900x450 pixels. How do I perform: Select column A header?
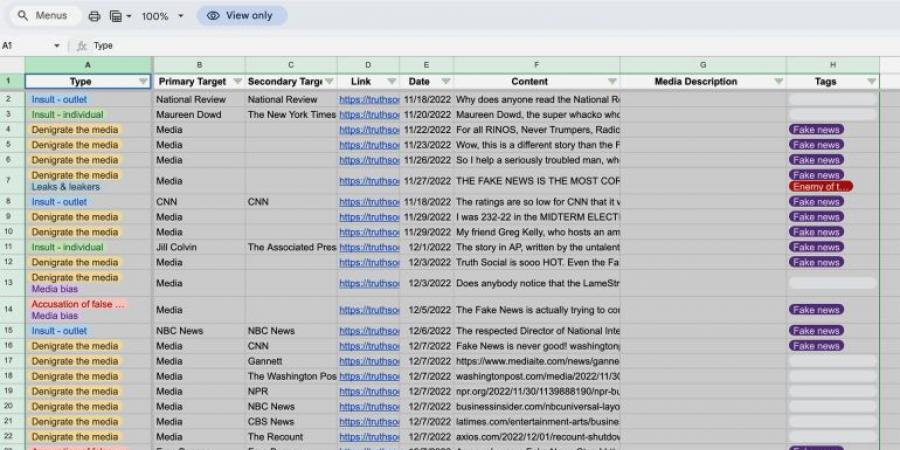coord(88,65)
